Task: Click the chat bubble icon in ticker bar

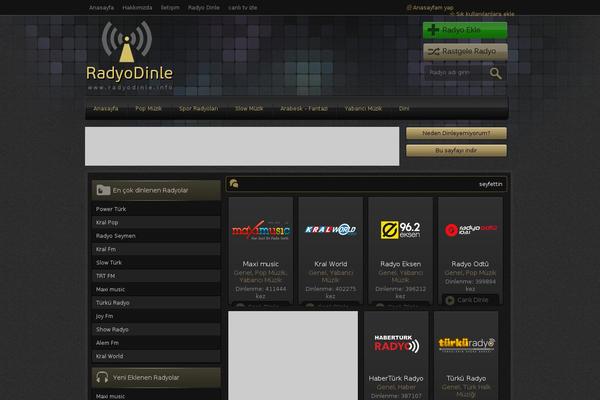Action: point(234,184)
